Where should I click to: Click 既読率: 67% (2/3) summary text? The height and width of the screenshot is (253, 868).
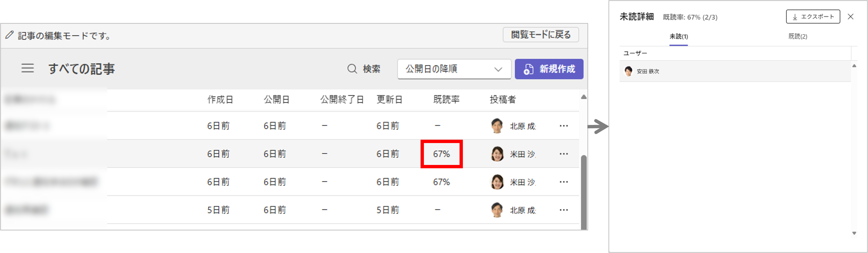pos(690,17)
